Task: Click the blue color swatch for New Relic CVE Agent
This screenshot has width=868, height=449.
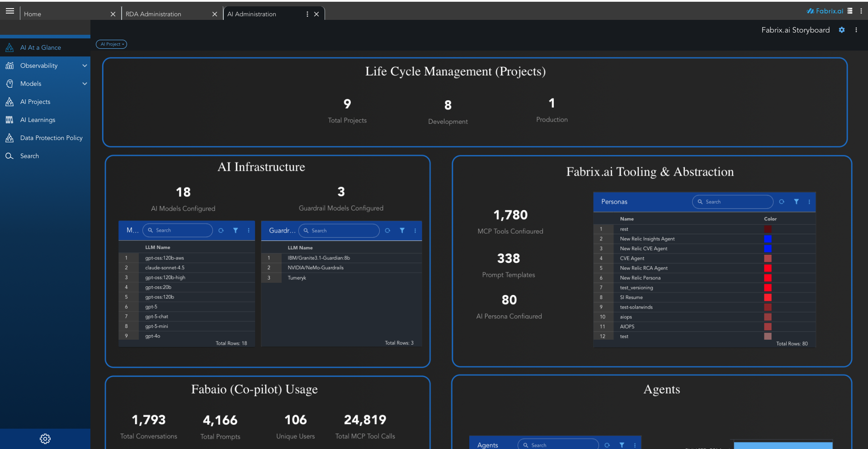Action: [x=767, y=248]
